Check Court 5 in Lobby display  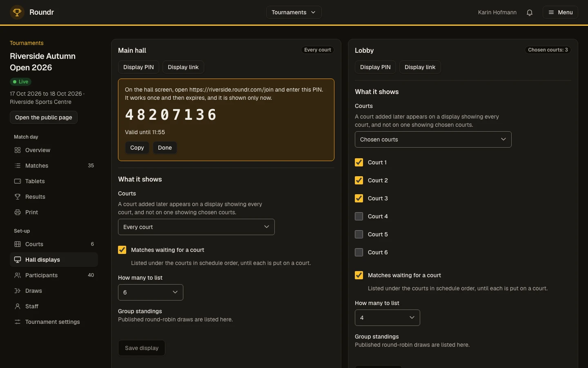tap(359, 234)
